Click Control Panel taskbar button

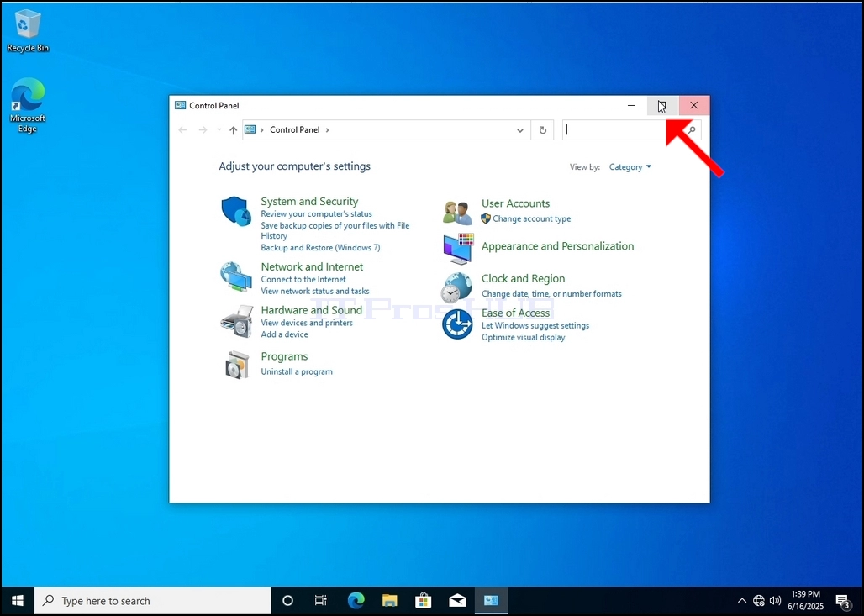click(491, 601)
